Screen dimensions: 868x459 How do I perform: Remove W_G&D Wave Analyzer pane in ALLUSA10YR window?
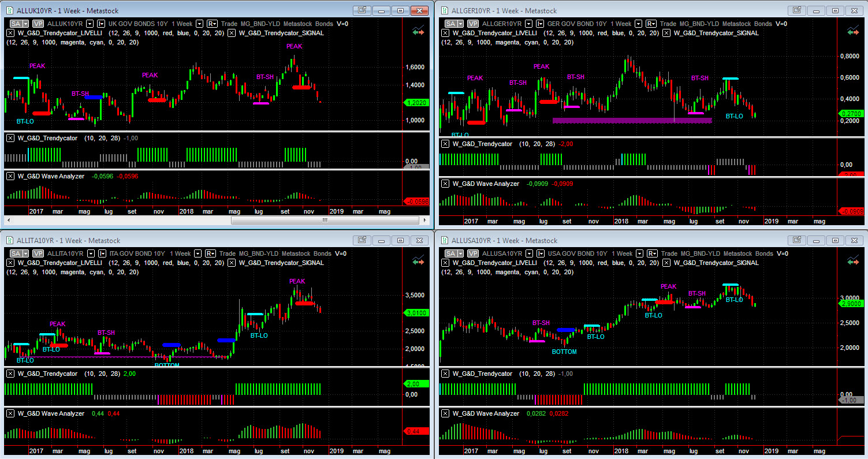(x=444, y=413)
